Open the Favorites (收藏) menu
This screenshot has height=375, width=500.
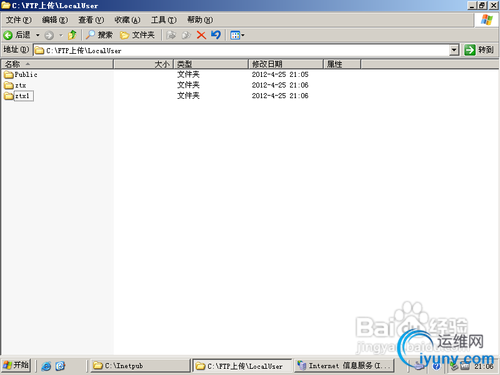[127, 20]
